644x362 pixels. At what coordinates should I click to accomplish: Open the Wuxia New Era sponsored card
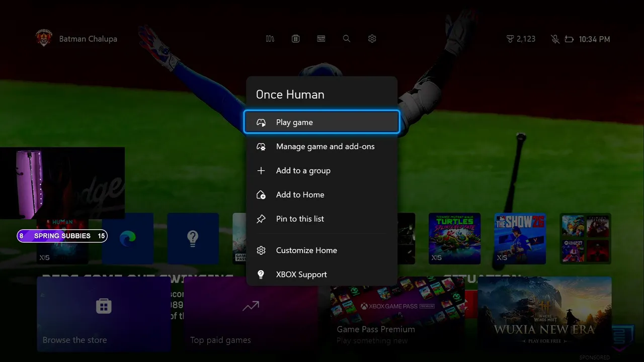pos(544,314)
